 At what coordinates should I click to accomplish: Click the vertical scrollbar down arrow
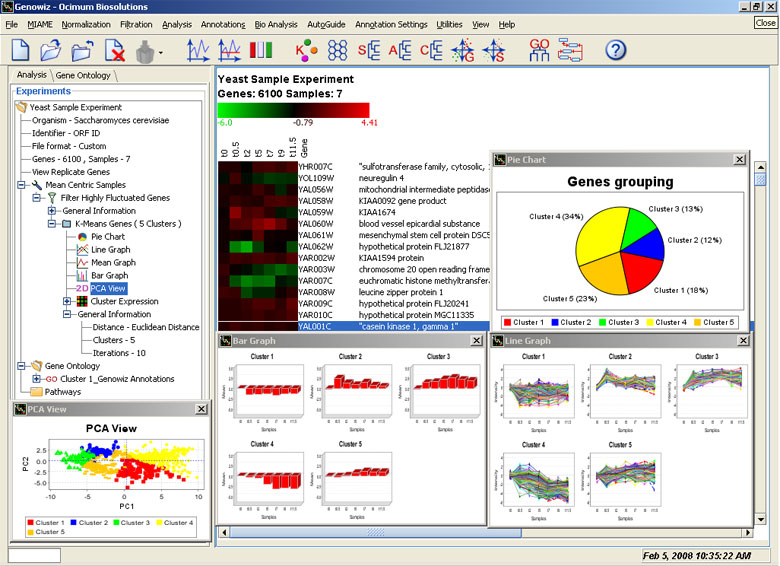pos(760,520)
